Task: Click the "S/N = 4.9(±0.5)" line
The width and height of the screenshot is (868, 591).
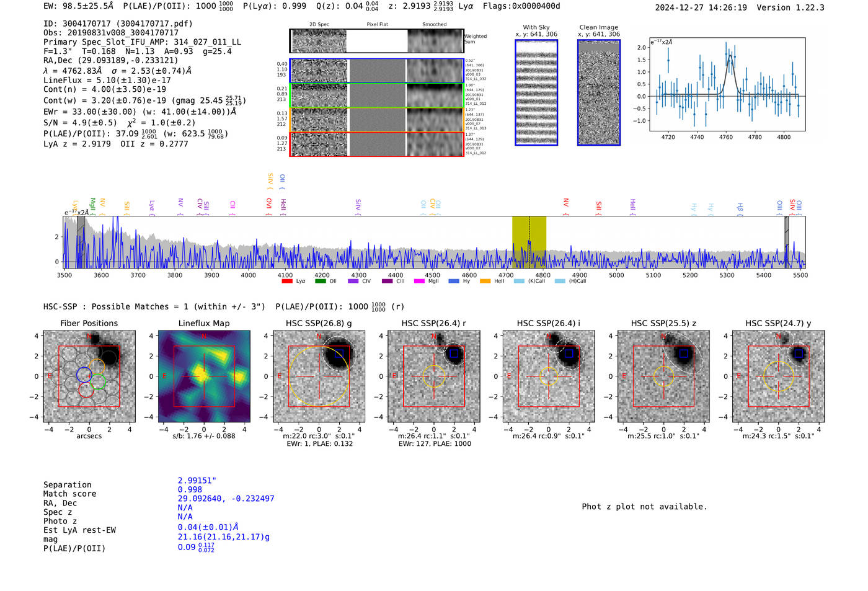Action: point(80,123)
